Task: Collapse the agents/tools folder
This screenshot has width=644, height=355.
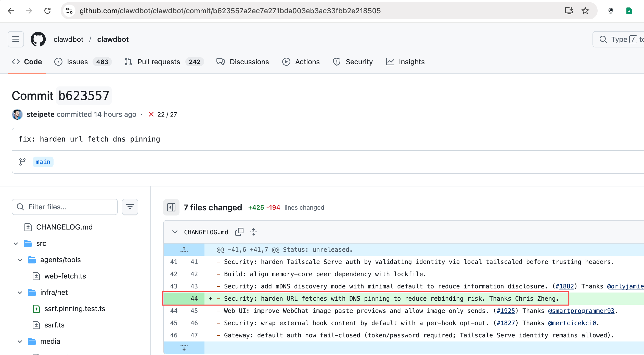Action: [20, 260]
